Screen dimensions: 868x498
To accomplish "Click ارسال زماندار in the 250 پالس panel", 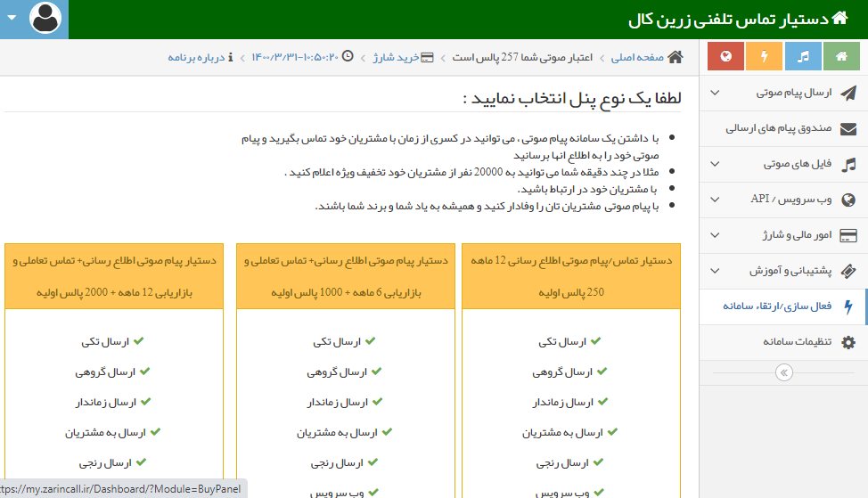I will pyautogui.click(x=562, y=403).
